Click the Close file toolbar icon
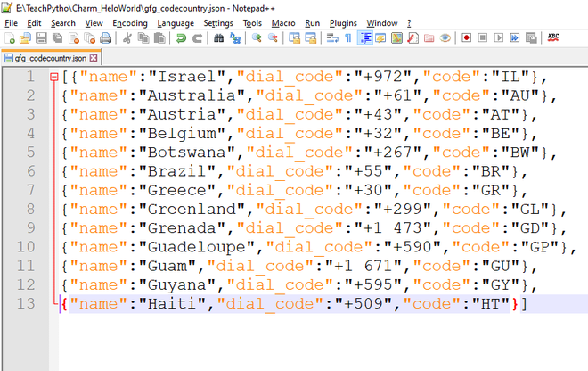Viewport: 588px width, 371px height. click(x=73, y=38)
